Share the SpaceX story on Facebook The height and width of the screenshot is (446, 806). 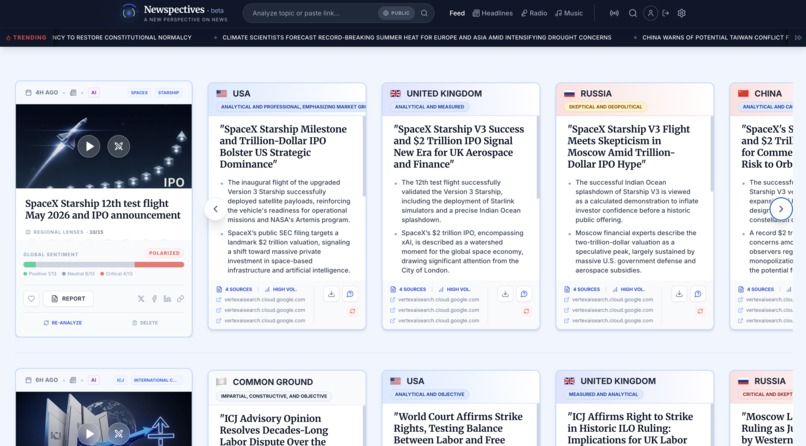click(154, 299)
